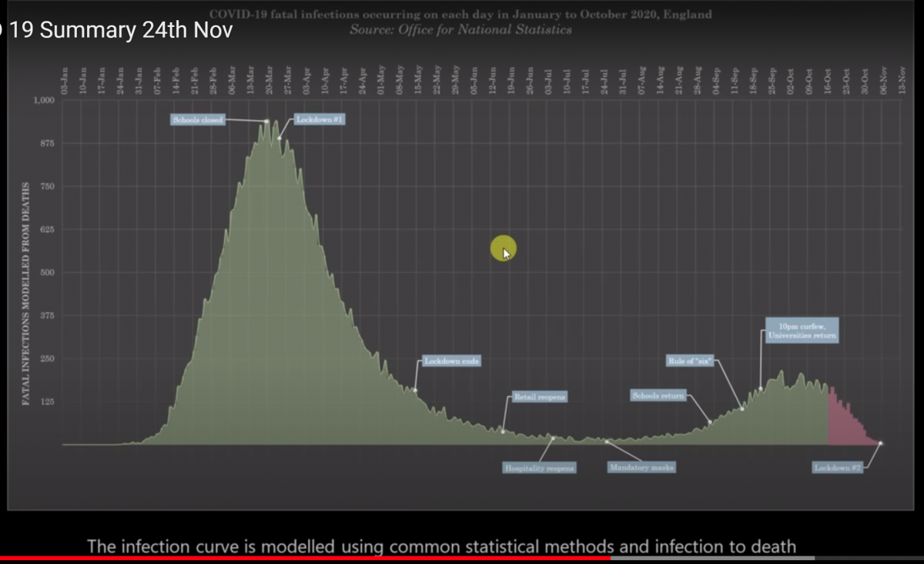924x564 pixels.
Task: Select the '10pm curfew, Universities return' label
Action: coord(802,331)
